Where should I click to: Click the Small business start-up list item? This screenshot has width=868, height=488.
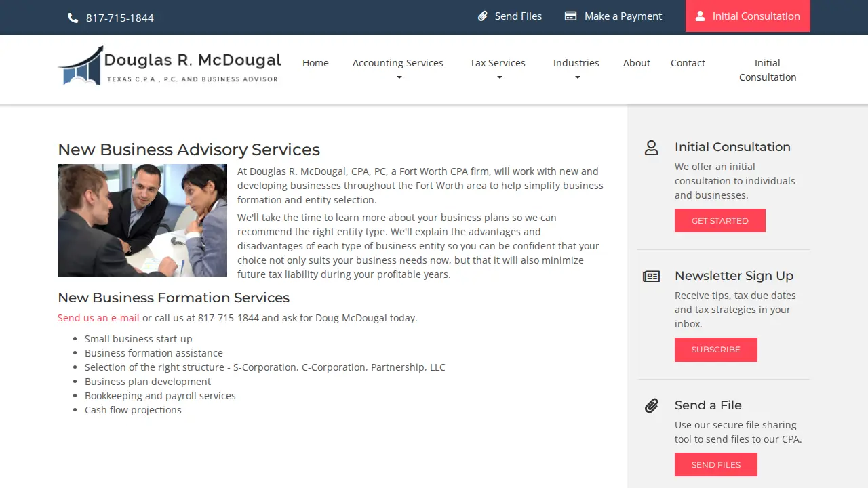138,339
